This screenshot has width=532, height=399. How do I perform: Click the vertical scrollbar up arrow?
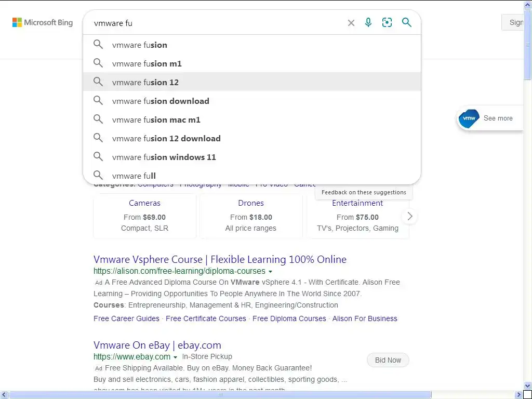(x=528, y=4)
